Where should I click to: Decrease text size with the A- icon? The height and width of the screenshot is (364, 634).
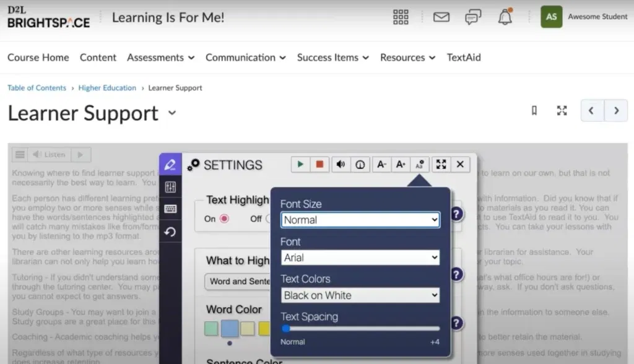(x=381, y=164)
